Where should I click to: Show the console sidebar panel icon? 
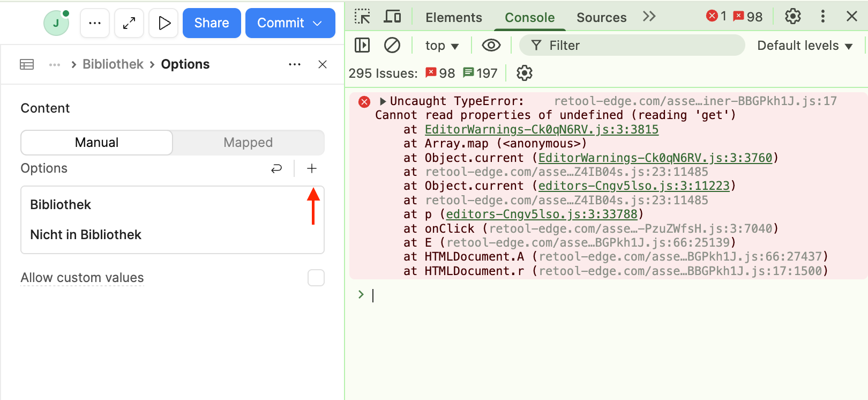pos(362,46)
